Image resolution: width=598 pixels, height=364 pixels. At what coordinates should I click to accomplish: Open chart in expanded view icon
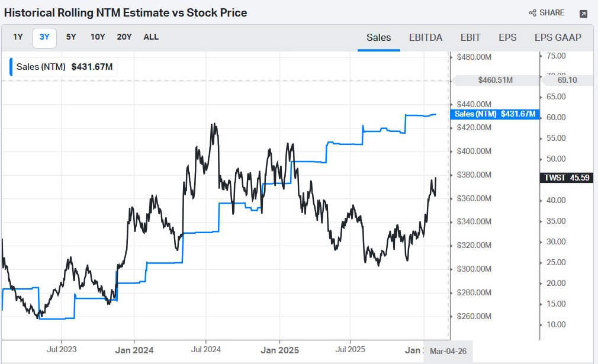pyautogui.click(x=583, y=14)
